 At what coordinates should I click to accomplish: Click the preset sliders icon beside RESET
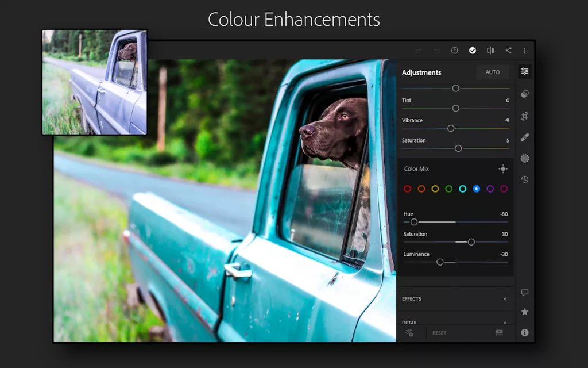pos(409,333)
